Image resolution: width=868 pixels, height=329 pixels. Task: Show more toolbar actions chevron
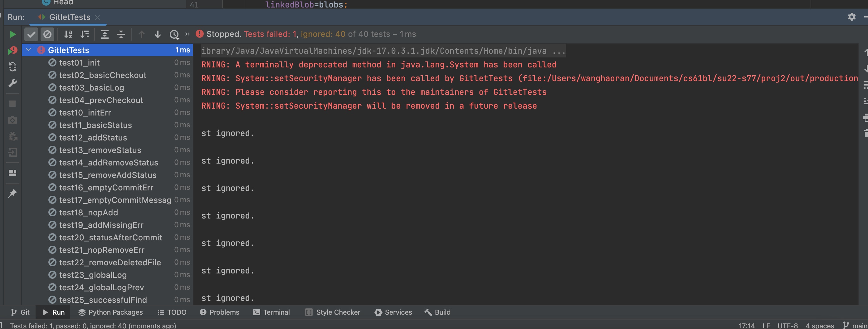[187, 34]
